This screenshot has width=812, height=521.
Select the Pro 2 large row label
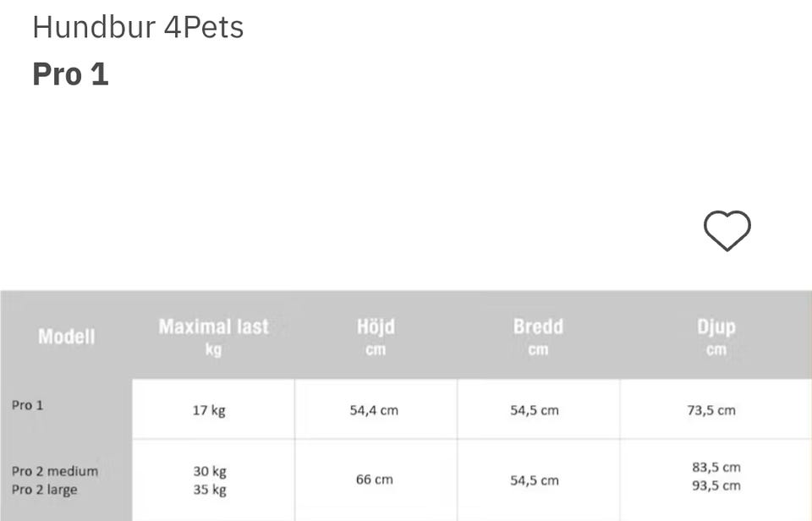tap(45, 490)
